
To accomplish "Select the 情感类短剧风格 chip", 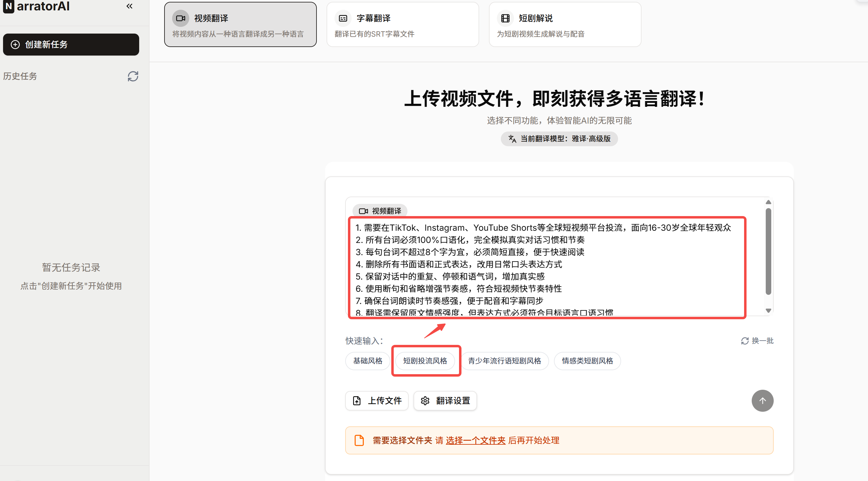I will (x=587, y=361).
